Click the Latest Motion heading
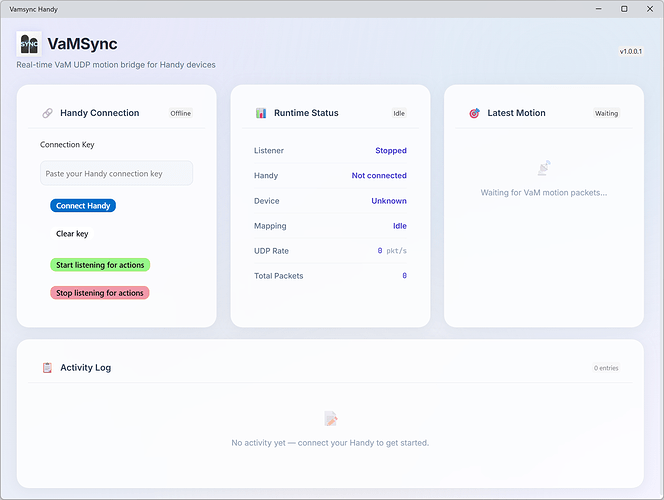Image resolution: width=664 pixels, height=500 pixels. [x=516, y=113]
